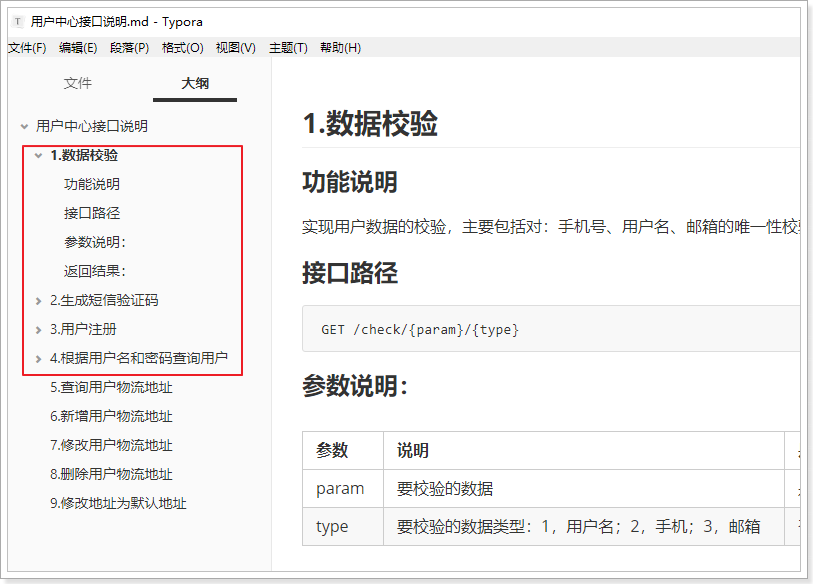
Task: Open 9.修改地址为默认地址 in the outline
Action: (x=118, y=503)
